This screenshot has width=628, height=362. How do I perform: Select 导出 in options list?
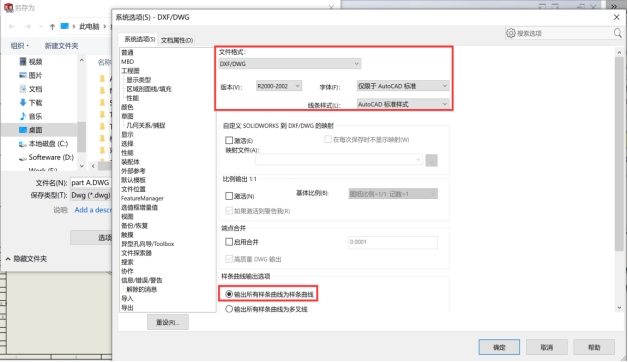(127, 308)
